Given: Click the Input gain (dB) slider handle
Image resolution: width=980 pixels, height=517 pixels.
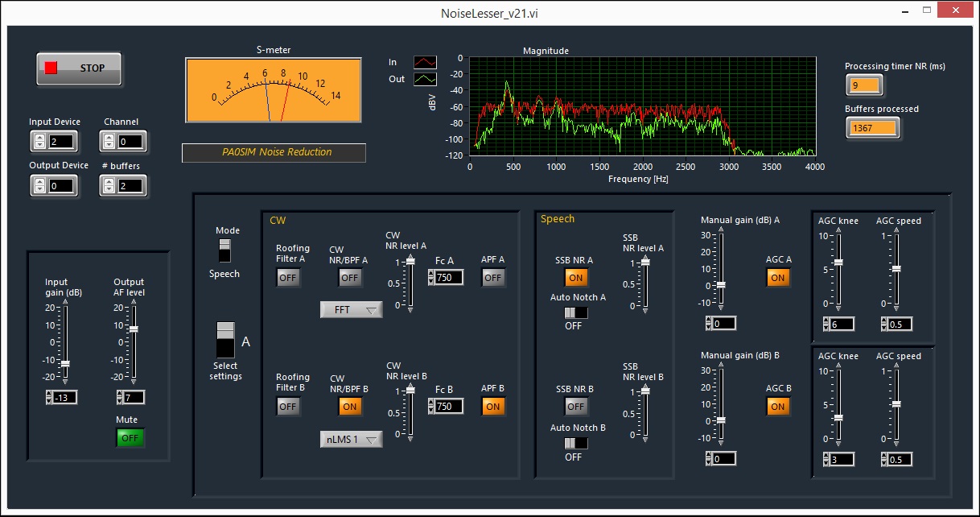Looking at the screenshot, I should point(65,364).
